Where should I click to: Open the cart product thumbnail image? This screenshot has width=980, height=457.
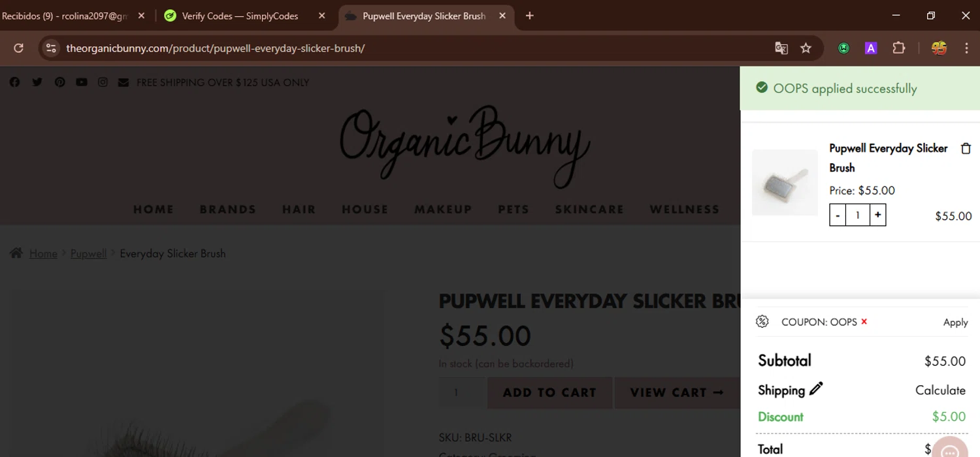tap(785, 182)
